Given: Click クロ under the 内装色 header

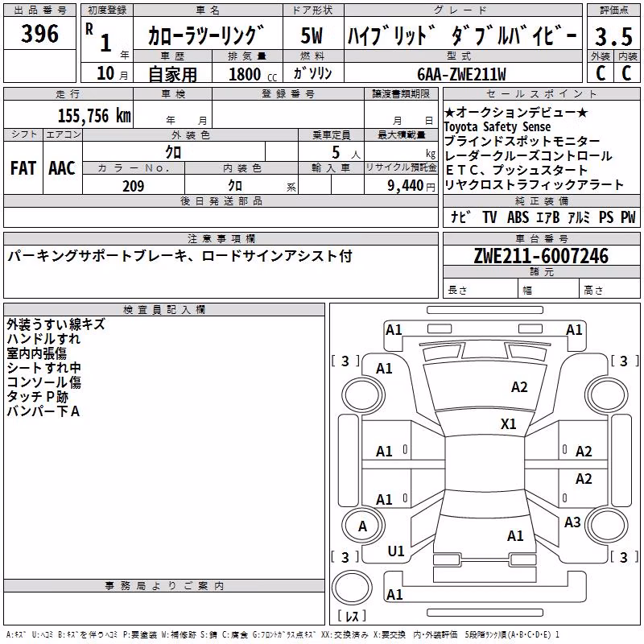Looking at the screenshot, I should coord(235,186).
